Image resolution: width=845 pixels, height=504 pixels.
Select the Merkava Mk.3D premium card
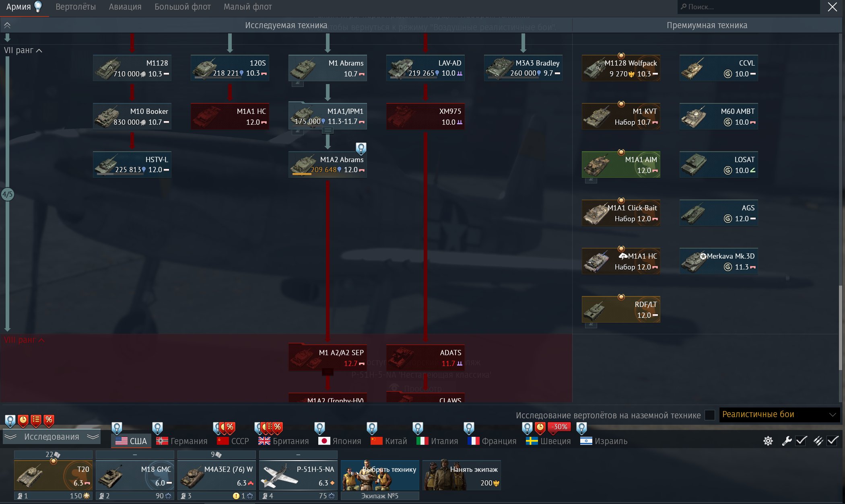pos(719,261)
